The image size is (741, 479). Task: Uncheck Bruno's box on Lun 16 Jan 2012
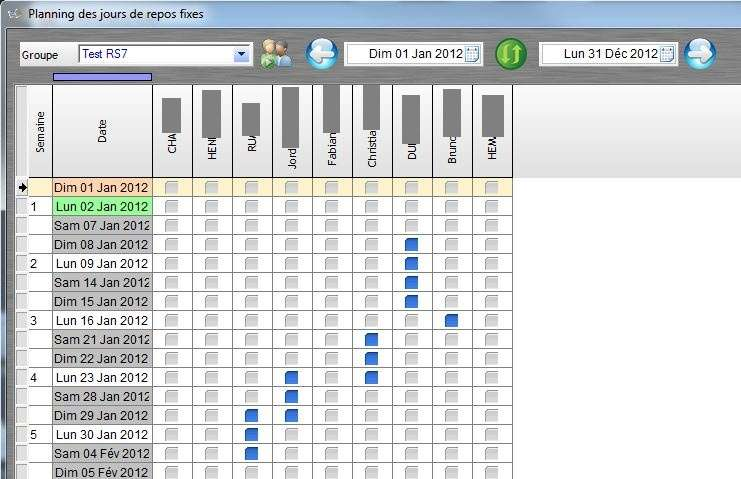tap(451, 320)
